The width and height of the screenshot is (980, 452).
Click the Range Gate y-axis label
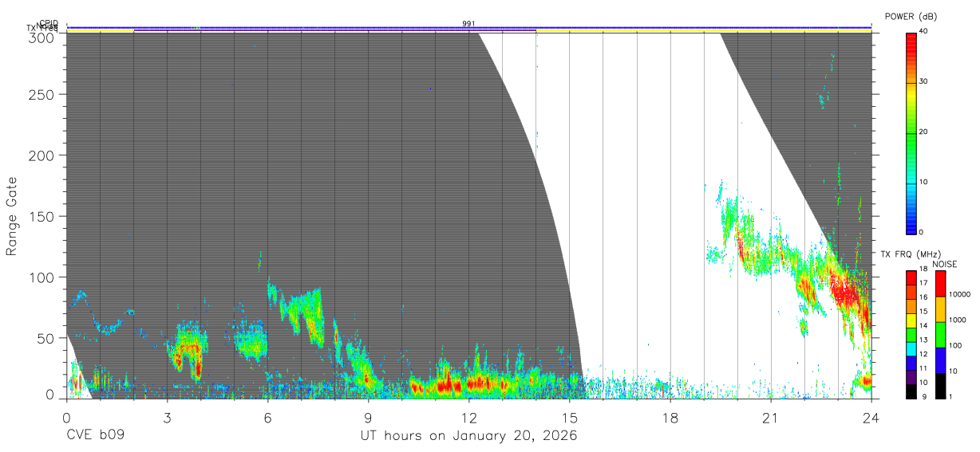pos(12,217)
